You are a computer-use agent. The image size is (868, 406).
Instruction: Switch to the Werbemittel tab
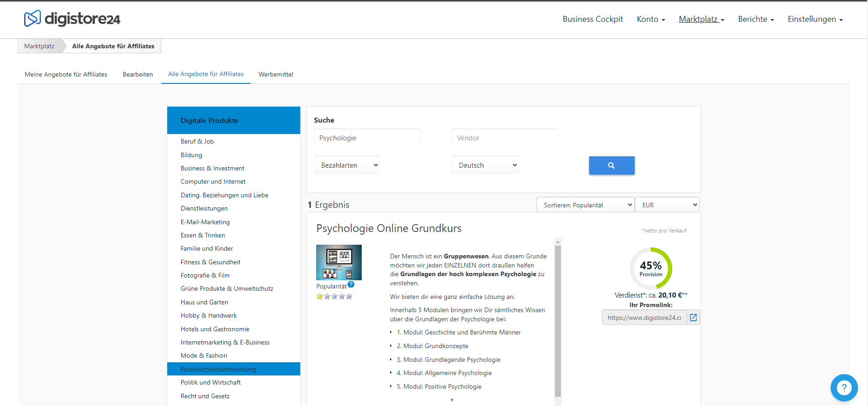click(276, 74)
